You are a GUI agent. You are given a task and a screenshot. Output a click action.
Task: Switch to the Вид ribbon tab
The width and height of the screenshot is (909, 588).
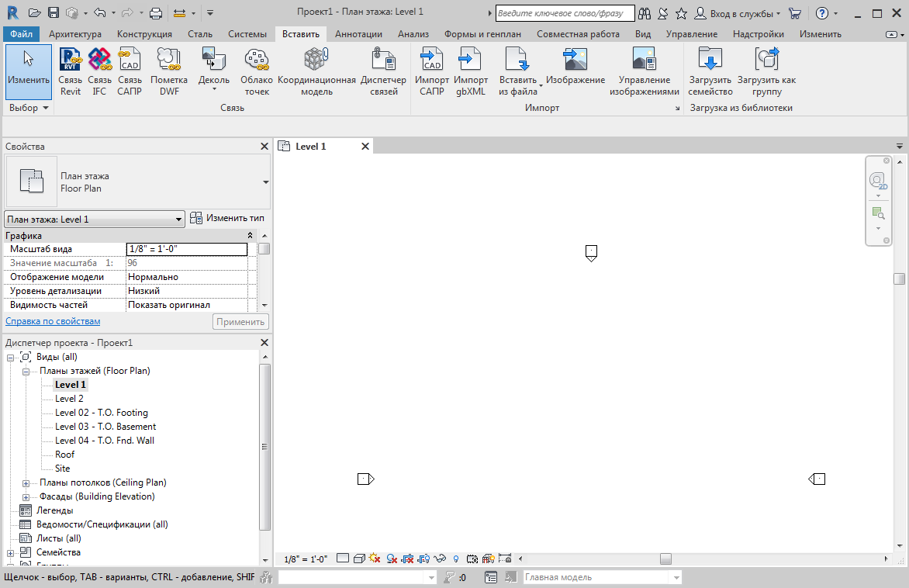(x=642, y=33)
